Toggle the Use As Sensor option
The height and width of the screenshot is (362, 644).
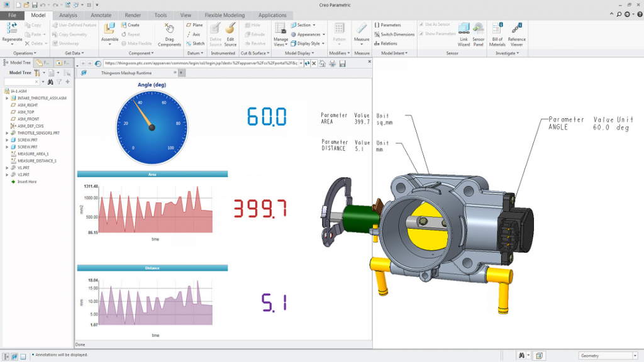(x=435, y=25)
